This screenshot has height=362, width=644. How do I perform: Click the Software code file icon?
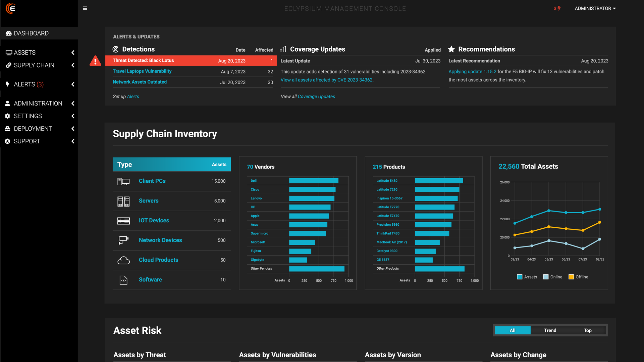coord(123,280)
